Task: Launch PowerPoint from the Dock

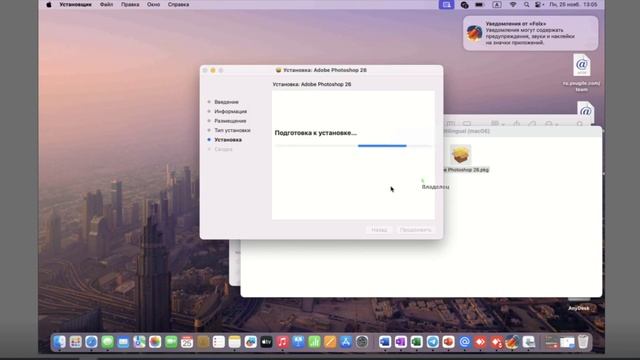Action: click(449, 342)
